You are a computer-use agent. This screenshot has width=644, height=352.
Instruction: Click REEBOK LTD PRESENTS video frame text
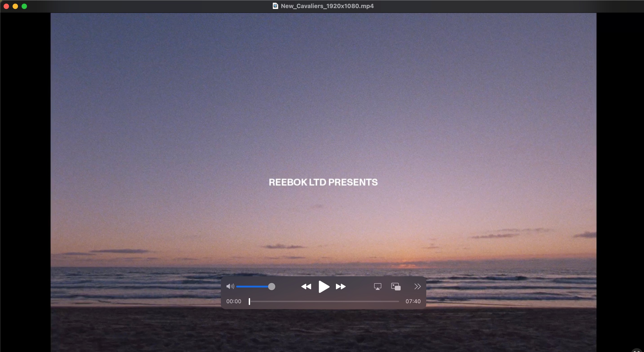coord(323,182)
